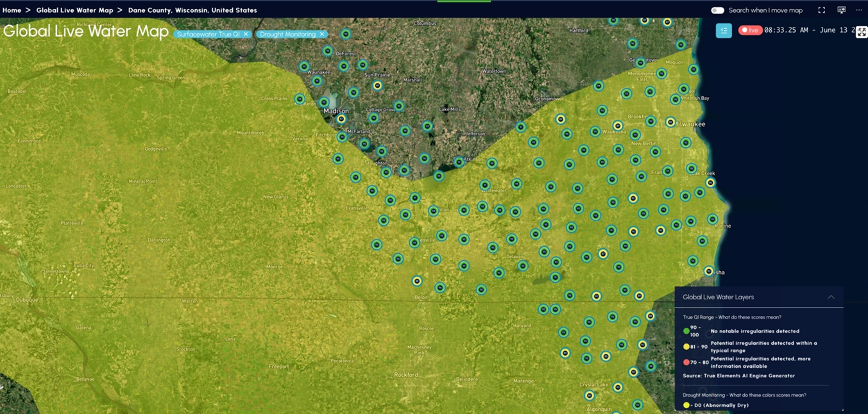Click the New Glarus town label

tap(275, 197)
